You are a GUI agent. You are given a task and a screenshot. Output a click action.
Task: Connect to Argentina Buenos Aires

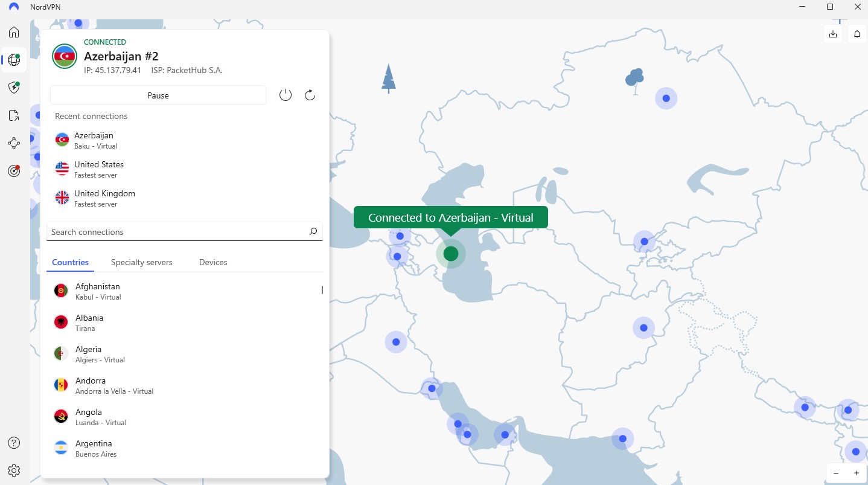coord(183,448)
